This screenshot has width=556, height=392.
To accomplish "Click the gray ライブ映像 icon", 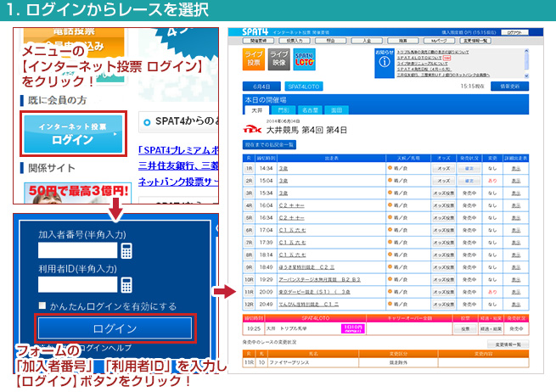I will (279, 59).
